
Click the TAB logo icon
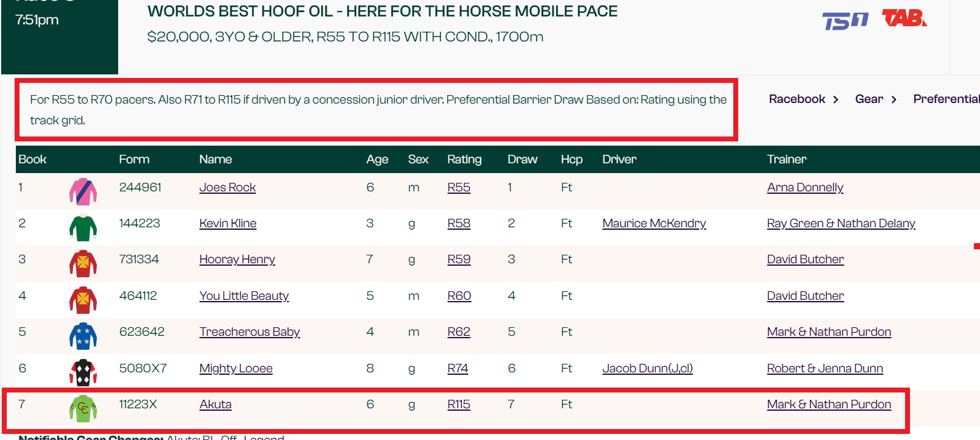[x=904, y=18]
